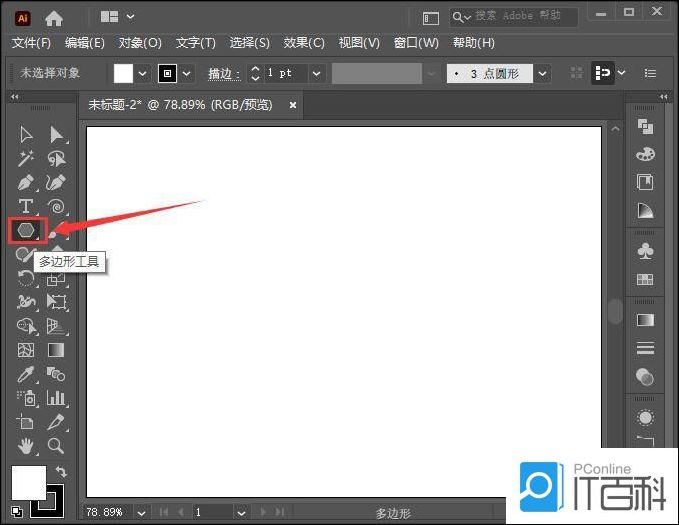This screenshot has height=525, width=679.
Task: Select the Curvature tool
Action: [x=56, y=182]
